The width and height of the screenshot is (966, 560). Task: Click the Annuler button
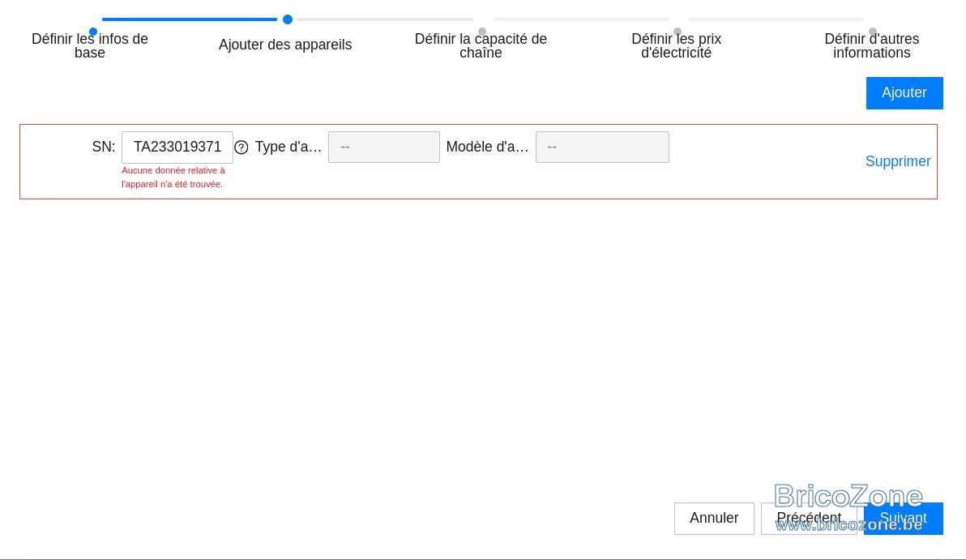click(x=713, y=518)
